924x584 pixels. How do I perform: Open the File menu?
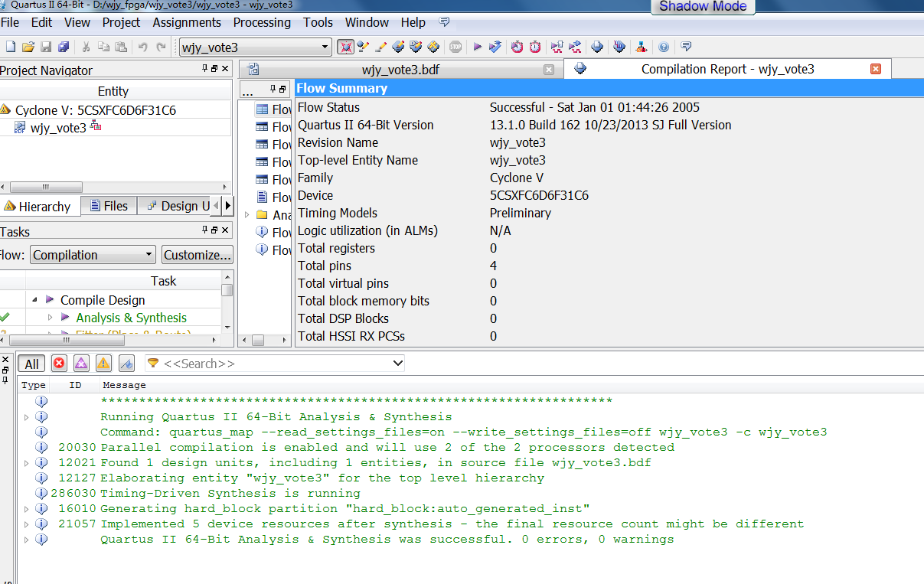10,22
